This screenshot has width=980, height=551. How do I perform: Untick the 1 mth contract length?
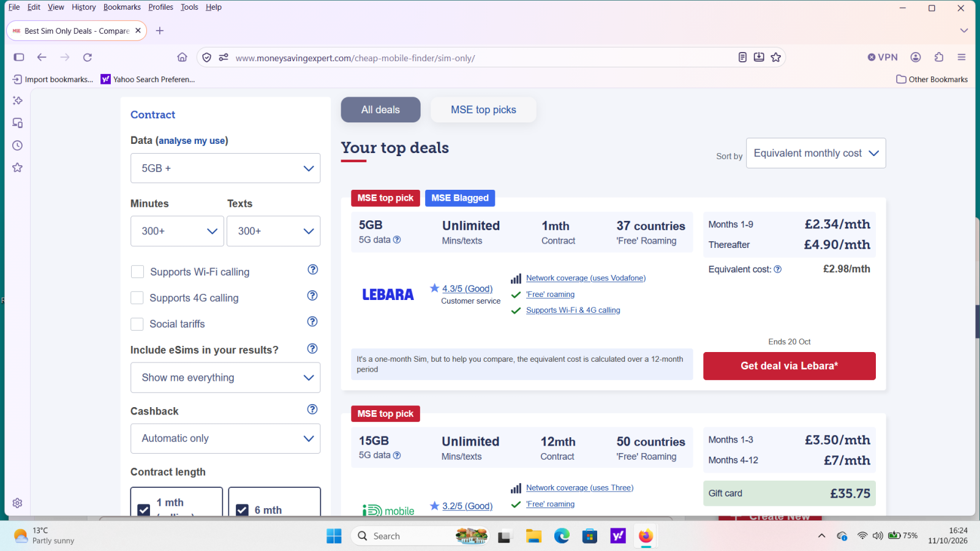[x=144, y=510]
